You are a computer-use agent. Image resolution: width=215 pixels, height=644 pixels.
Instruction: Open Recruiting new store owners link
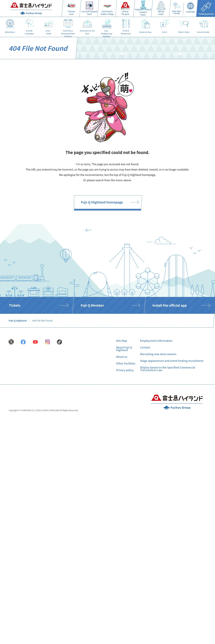158,354
